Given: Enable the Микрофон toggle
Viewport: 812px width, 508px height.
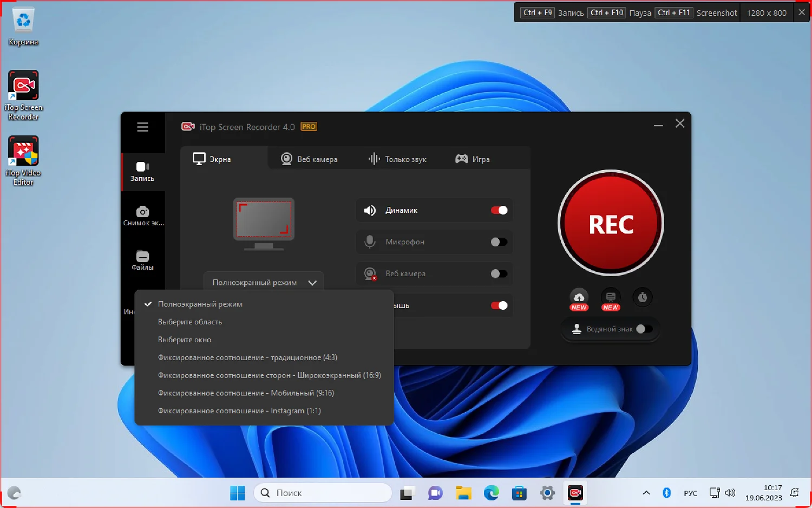Looking at the screenshot, I should [498, 242].
